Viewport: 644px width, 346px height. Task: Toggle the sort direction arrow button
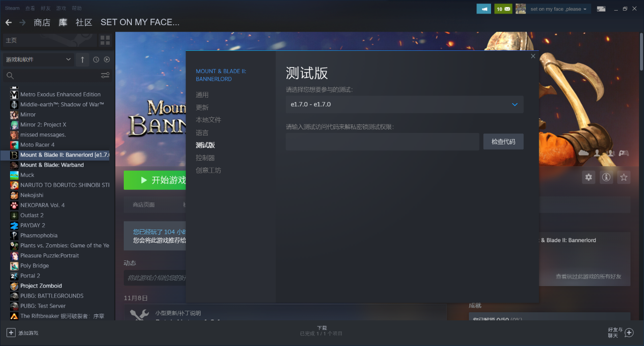(83, 59)
